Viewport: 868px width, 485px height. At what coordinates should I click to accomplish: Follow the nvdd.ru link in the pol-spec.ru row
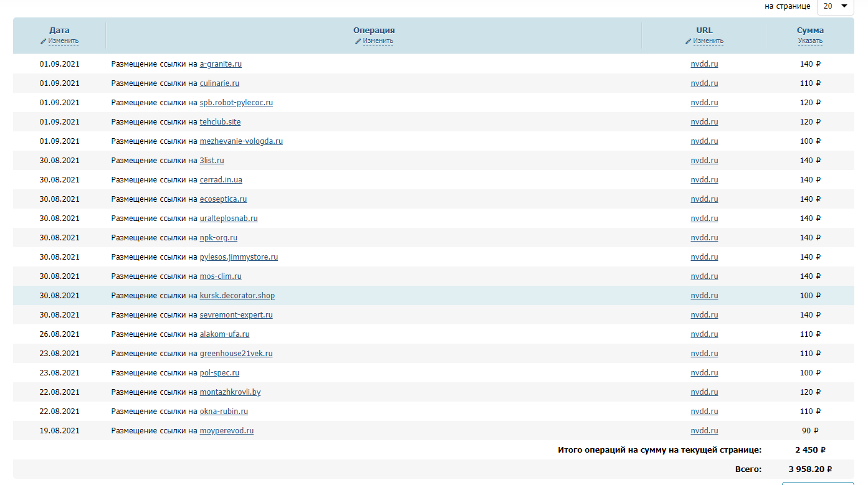pyautogui.click(x=704, y=373)
